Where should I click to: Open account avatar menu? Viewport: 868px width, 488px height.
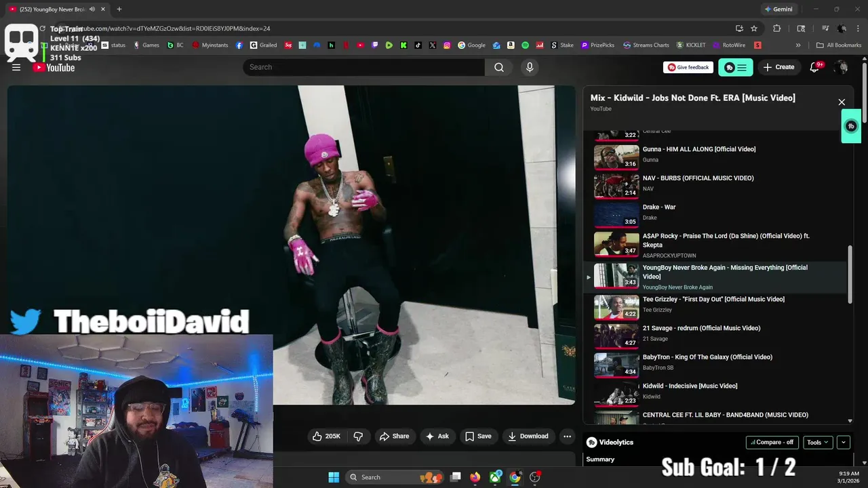(x=842, y=67)
